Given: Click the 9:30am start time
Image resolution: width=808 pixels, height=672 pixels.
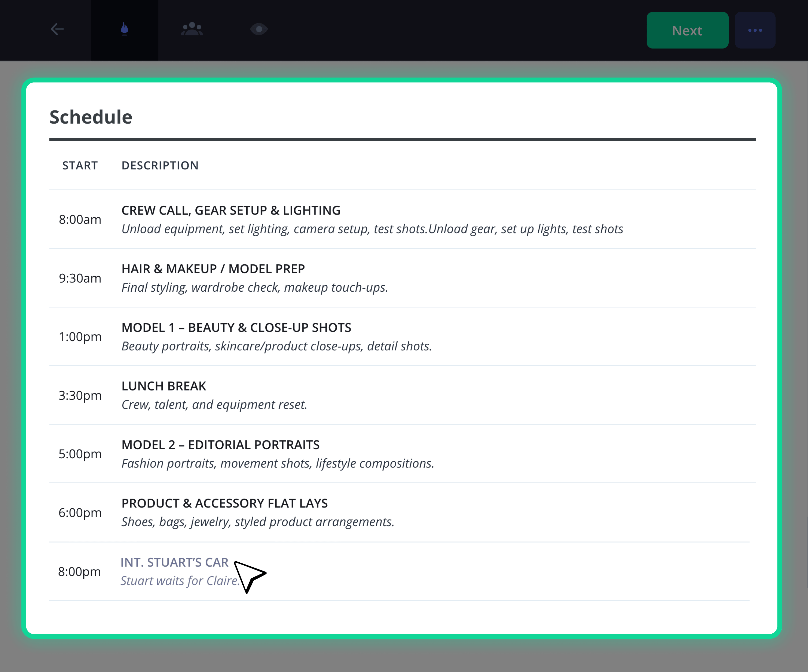Looking at the screenshot, I should click(80, 278).
